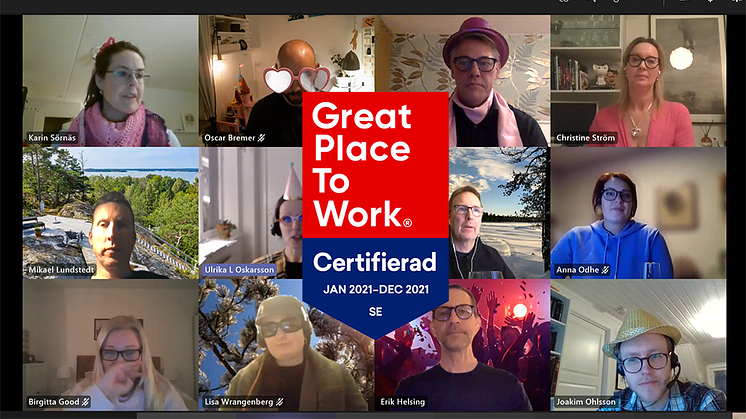Click the highlighted 'Ulrika L Oskarsson' name label
This screenshot has height=419, width=746.
(239, 270)
